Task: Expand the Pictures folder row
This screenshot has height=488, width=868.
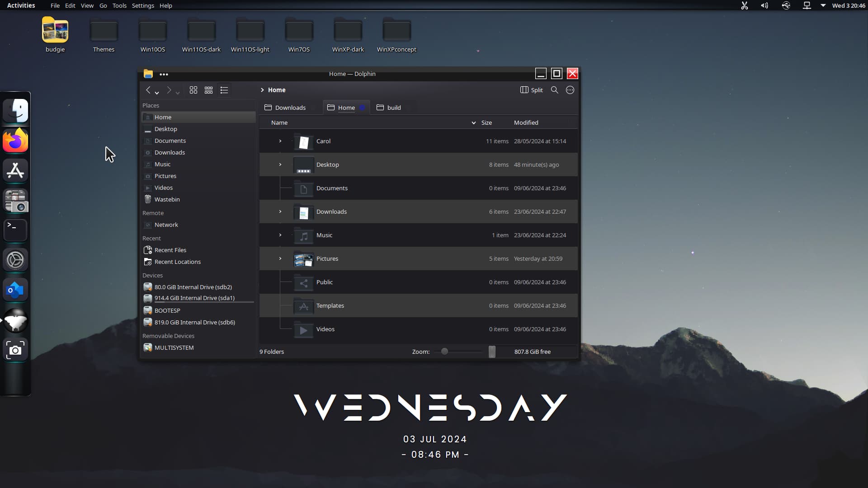Action: pyautogui.click(x=280, y=258)
